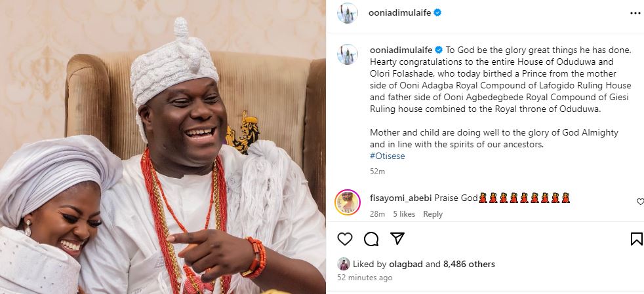Click the 52m caption timestamp
Viewport: 644px width, 294px height.
(x=377, y=172)
